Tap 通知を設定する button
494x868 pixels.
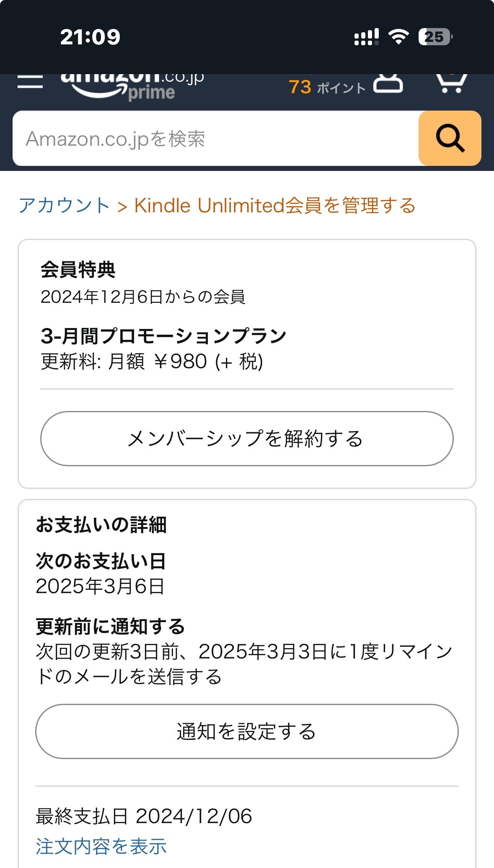coord(247,731)
